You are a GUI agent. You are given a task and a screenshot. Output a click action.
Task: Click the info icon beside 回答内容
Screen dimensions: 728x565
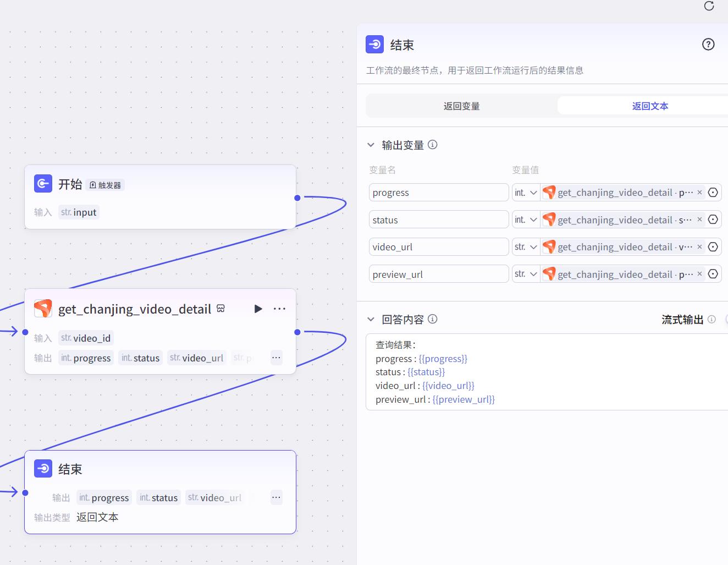[x=433, y=319]
